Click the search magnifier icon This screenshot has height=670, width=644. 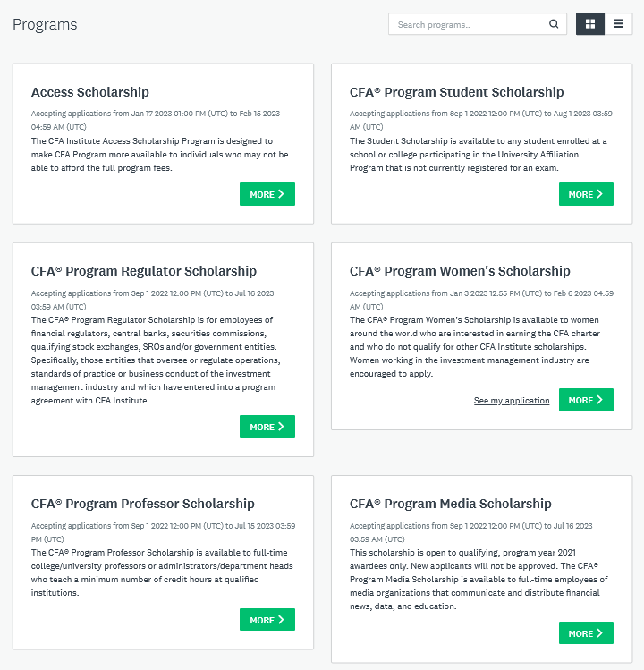(554, 24)
